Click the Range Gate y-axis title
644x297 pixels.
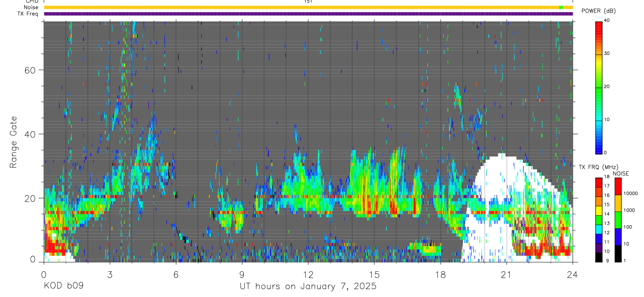tap(14, 141)
